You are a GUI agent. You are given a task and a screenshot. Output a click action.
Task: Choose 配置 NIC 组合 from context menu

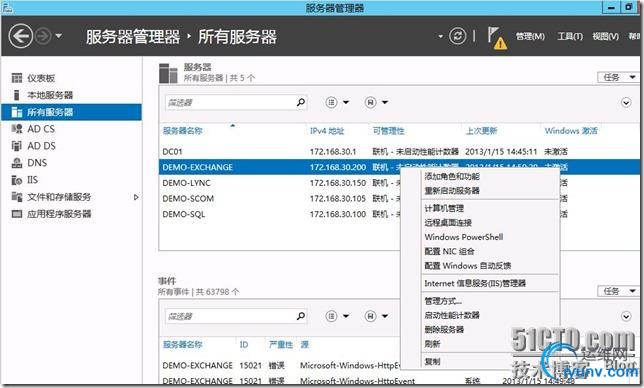coord(449,251)
